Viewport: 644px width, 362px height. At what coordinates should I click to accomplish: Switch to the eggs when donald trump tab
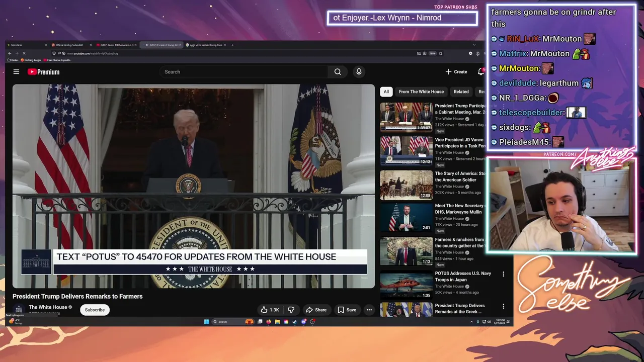point(206,45)
